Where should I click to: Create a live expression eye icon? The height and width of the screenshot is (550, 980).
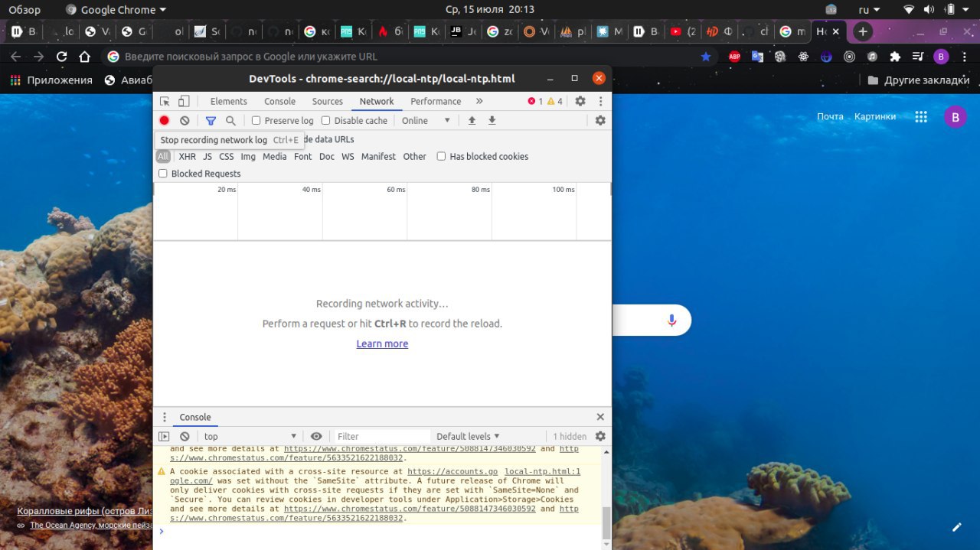[x=316, y=436]
